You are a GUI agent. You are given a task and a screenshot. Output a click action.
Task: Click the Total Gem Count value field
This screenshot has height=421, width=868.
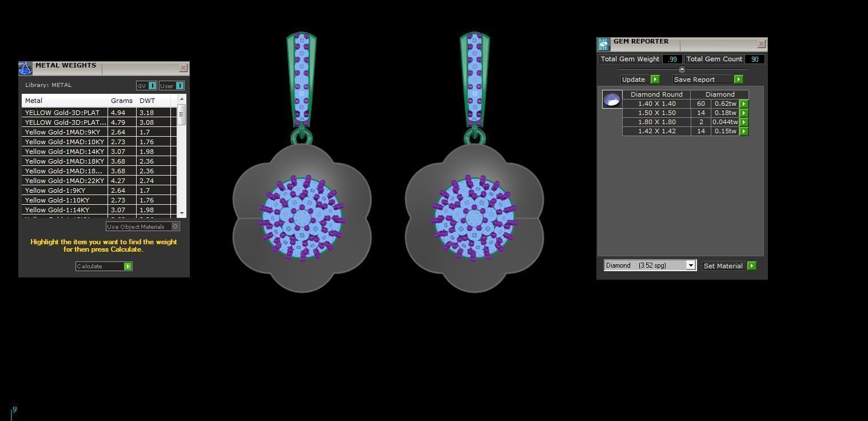pos(755,59)
